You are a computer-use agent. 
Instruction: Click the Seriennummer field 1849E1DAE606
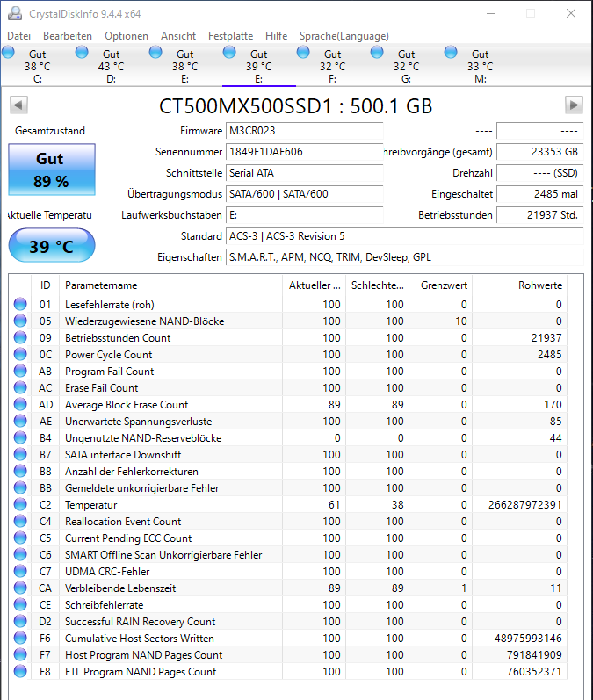[x=305, y=152]
